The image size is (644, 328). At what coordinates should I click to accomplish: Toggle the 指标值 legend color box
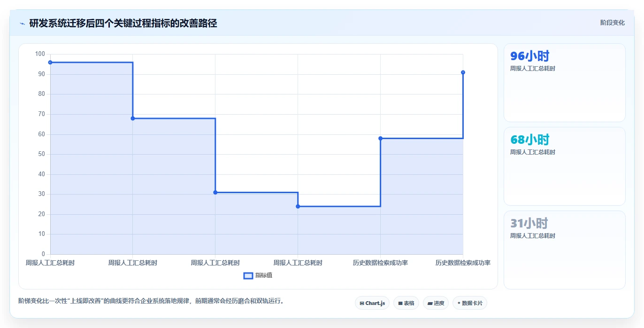pyautogui.click(x=248, y=275)
